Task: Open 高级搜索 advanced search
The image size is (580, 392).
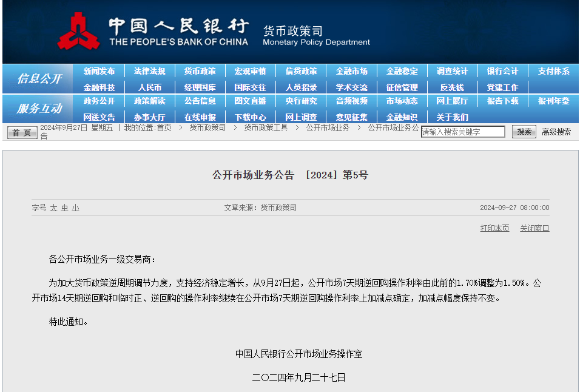Action: 556,132
